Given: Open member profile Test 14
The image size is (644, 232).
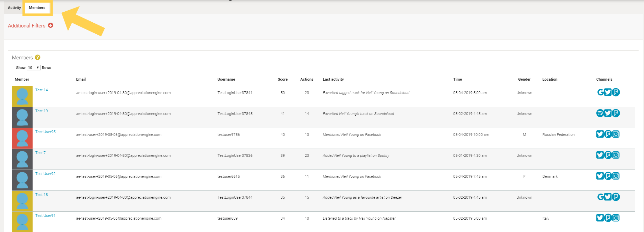Looking at the screenshot, I should (x=42, y=90).
